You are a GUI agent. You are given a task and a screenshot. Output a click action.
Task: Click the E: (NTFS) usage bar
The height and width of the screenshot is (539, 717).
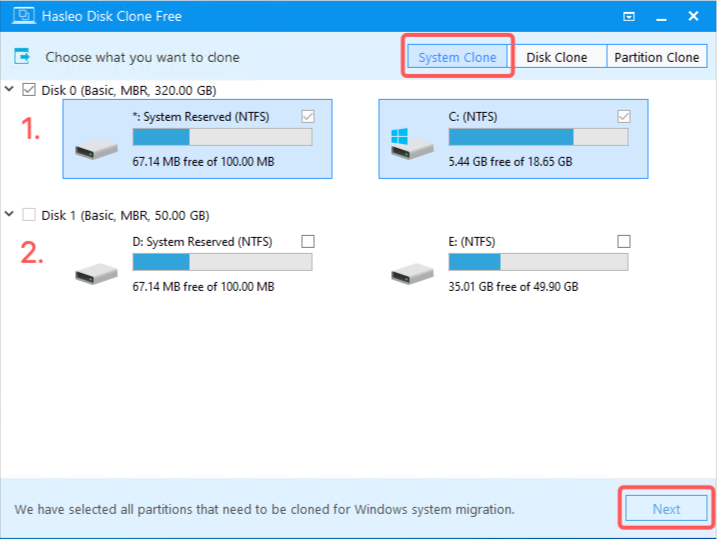tap(538, 262)
